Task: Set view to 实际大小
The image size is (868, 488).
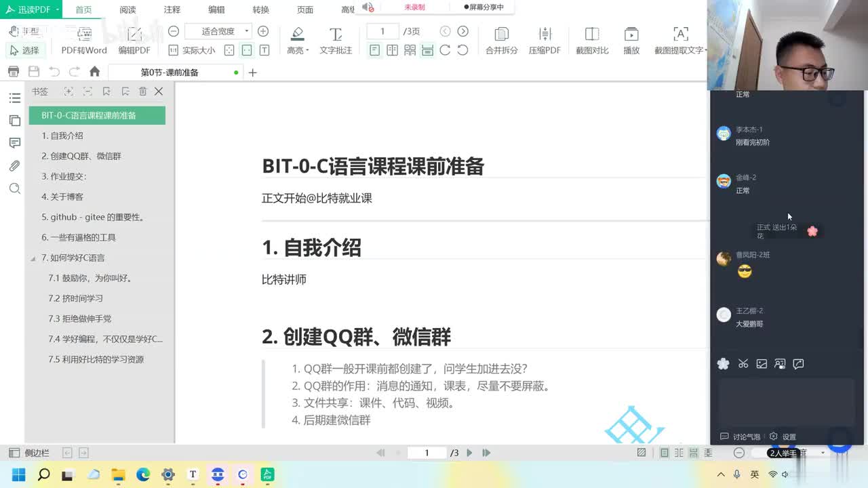Action: 191,50
